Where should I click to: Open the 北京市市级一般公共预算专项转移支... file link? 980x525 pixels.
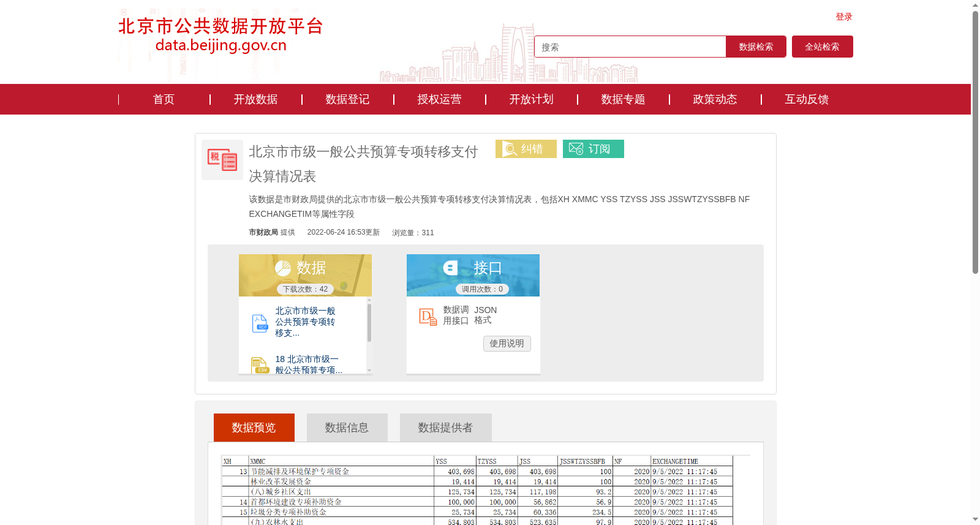(x=305, y=322)
